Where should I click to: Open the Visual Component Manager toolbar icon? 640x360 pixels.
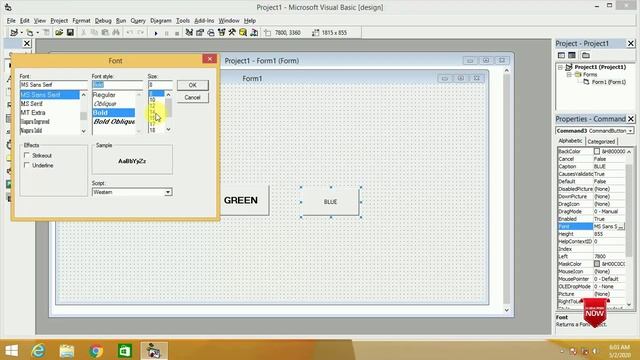pyautogui.click(x=254, y=32)
